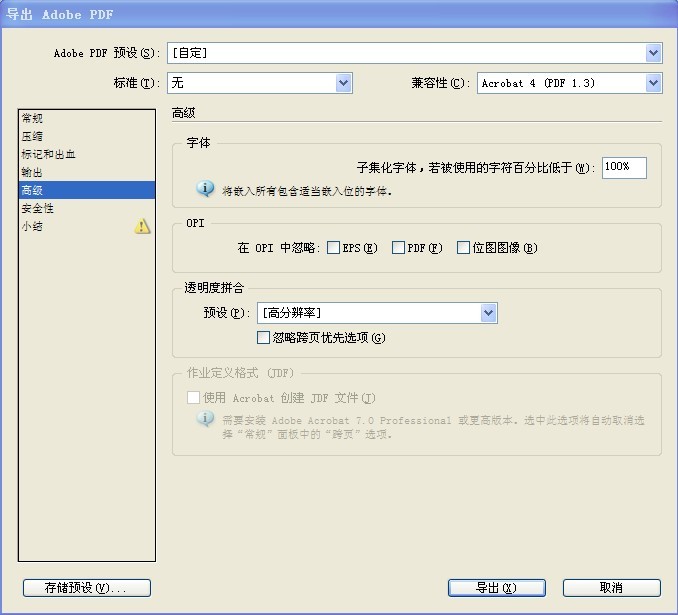The image size is (678, 615).
Task: Open the 兼容性 dropdown arrow for Acrobat 4
Action: tap(653, 83)
